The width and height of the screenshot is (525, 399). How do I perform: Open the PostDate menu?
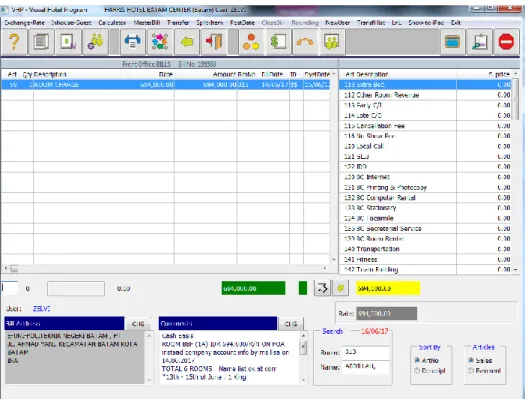(x=242, y=23)
